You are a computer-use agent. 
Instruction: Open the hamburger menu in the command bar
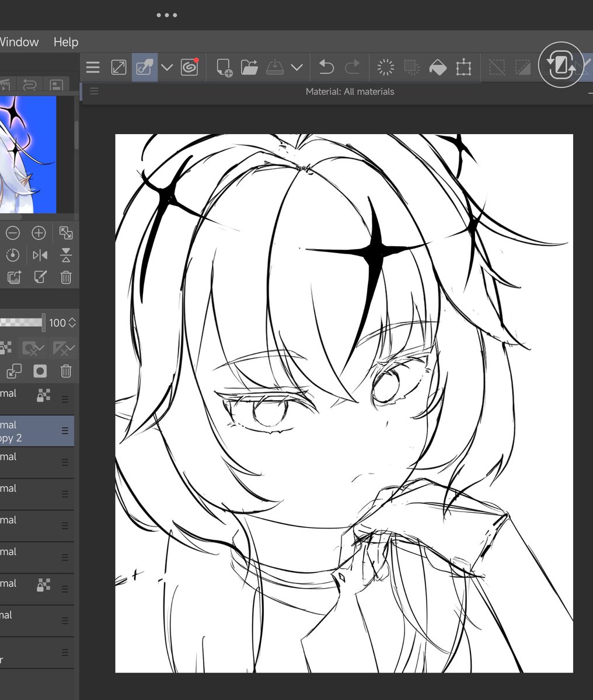click(93, 68)
